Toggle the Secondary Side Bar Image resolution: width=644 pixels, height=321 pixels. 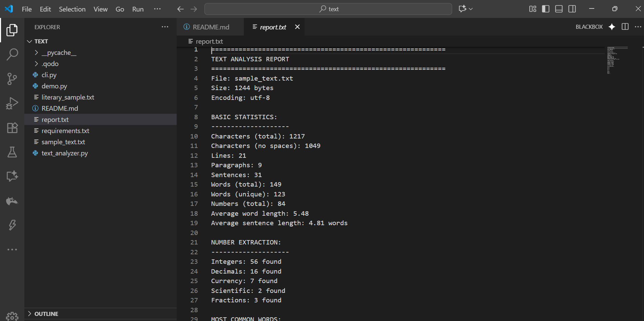[x=572, y=9]
